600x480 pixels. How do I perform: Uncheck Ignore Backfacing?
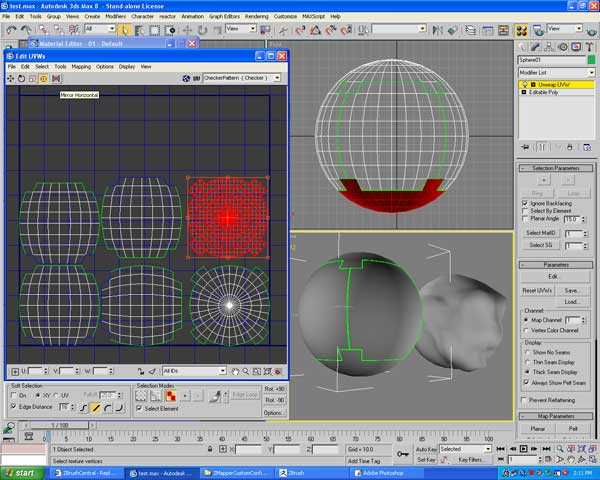tap(525, 203)
